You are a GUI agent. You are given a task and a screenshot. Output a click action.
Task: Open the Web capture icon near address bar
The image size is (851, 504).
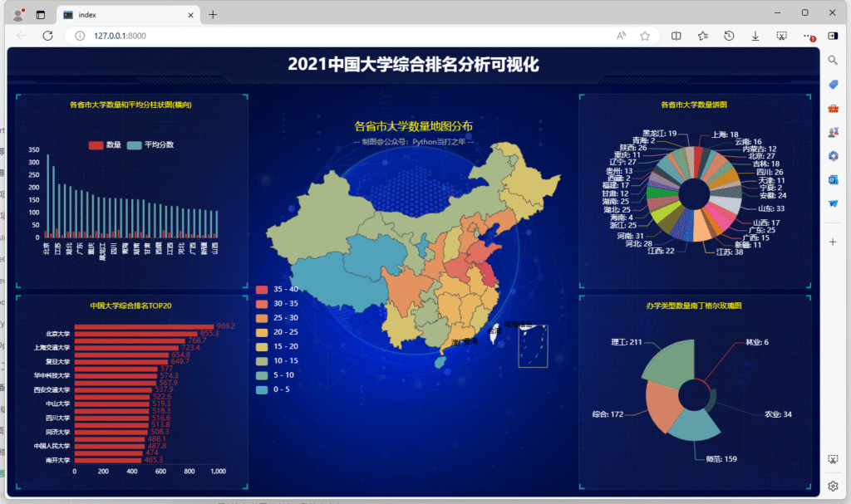781,37
